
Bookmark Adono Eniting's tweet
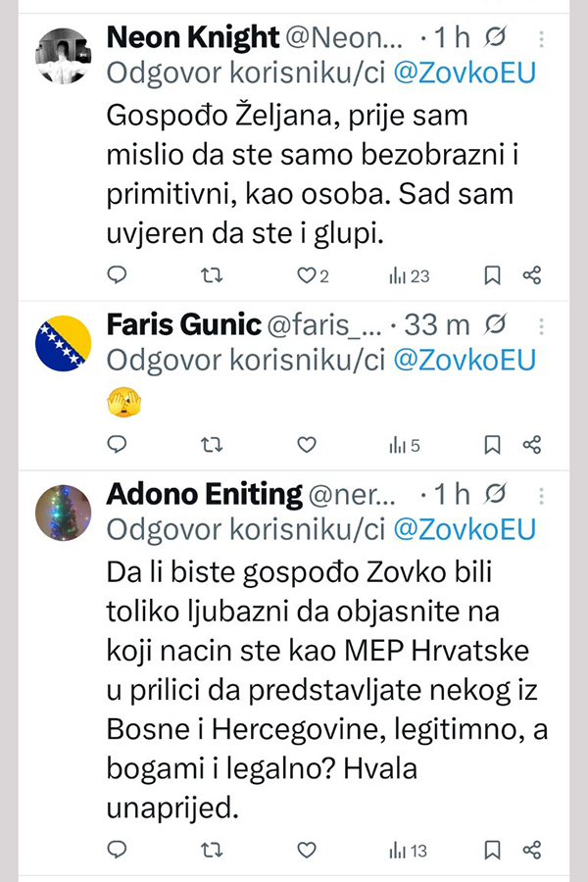pos(493,850)
